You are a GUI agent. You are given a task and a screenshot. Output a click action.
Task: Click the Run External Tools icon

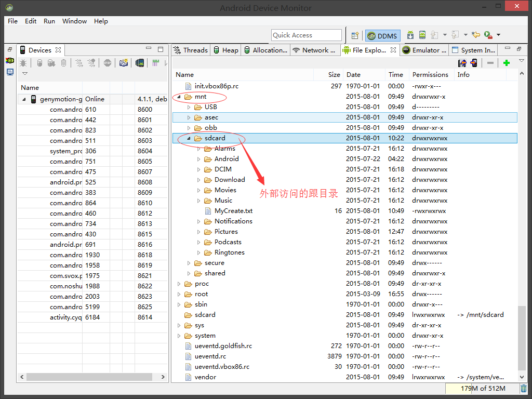coord(488,35)
